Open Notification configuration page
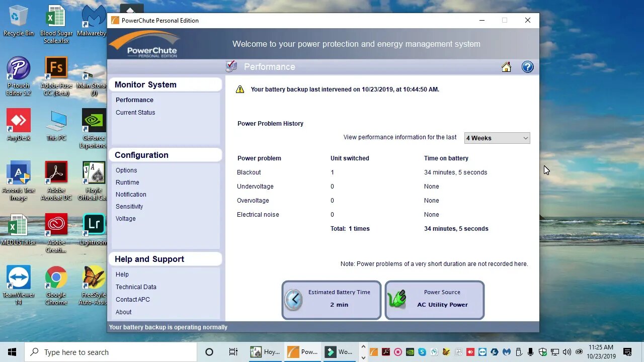644x362 pixels. pyautogui.click(x=131, y=195)
